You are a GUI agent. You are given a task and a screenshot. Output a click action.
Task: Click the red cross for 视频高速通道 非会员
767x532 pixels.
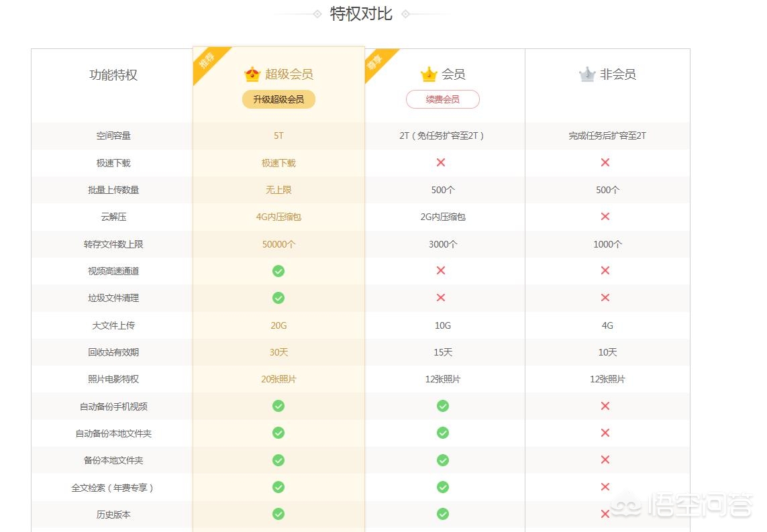point(605,270)
